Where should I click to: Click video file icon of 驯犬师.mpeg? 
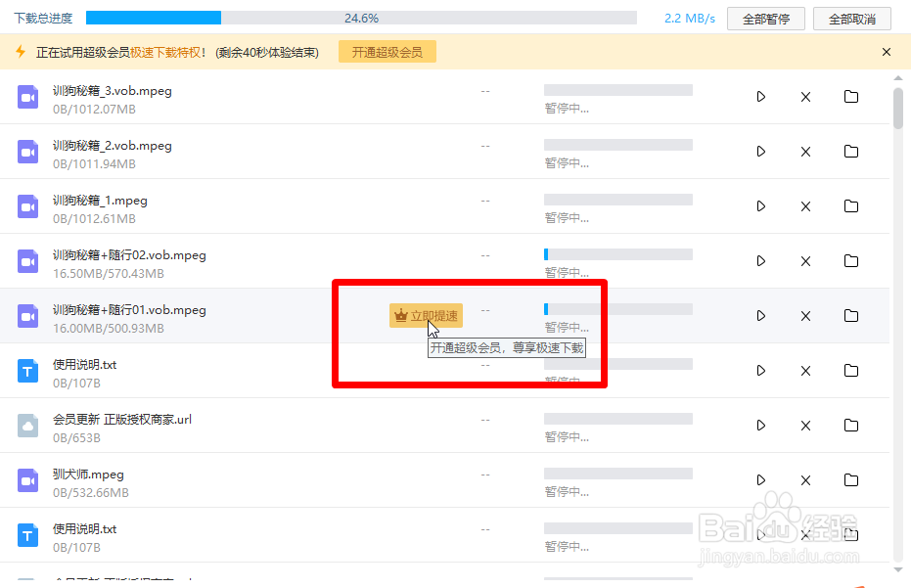(x=27, y=480)
